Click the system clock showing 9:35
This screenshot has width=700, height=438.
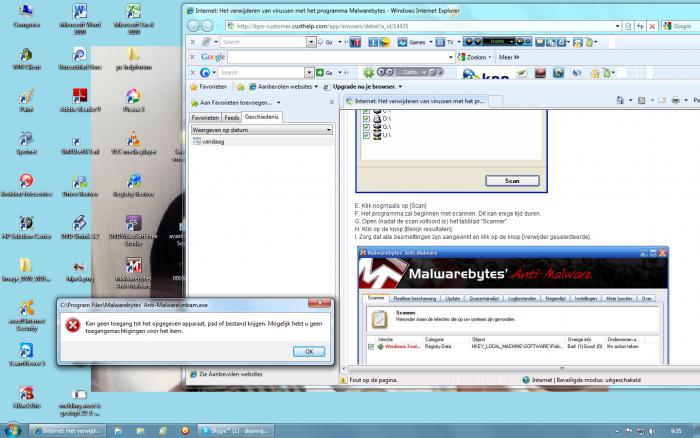coord(676,431)
